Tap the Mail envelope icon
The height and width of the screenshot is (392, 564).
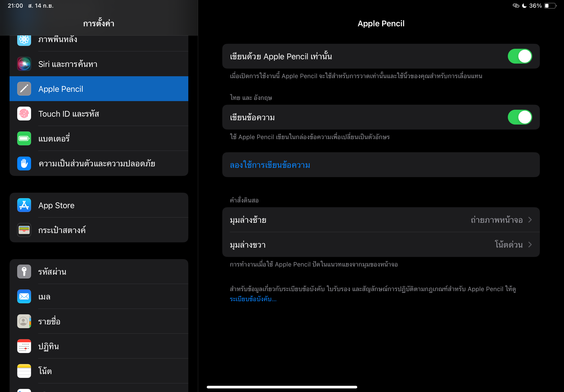(24, 296)
